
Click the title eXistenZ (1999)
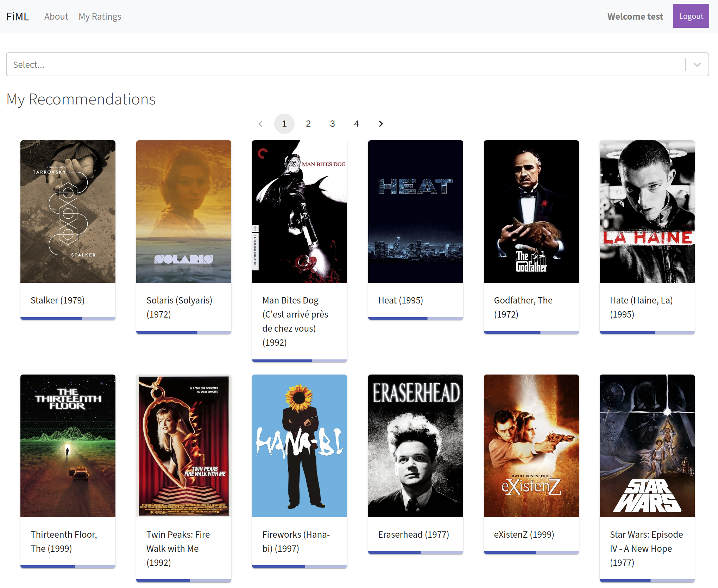(524, 535)
